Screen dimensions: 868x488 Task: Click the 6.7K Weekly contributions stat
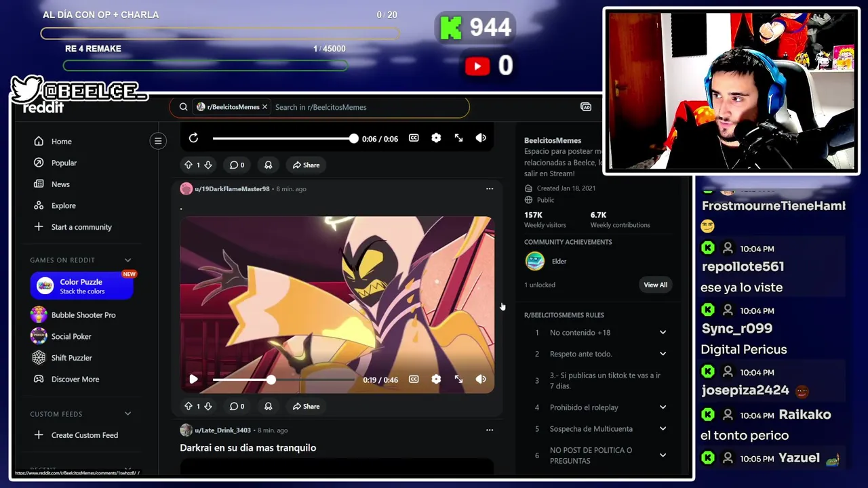(x=620, y=220)
